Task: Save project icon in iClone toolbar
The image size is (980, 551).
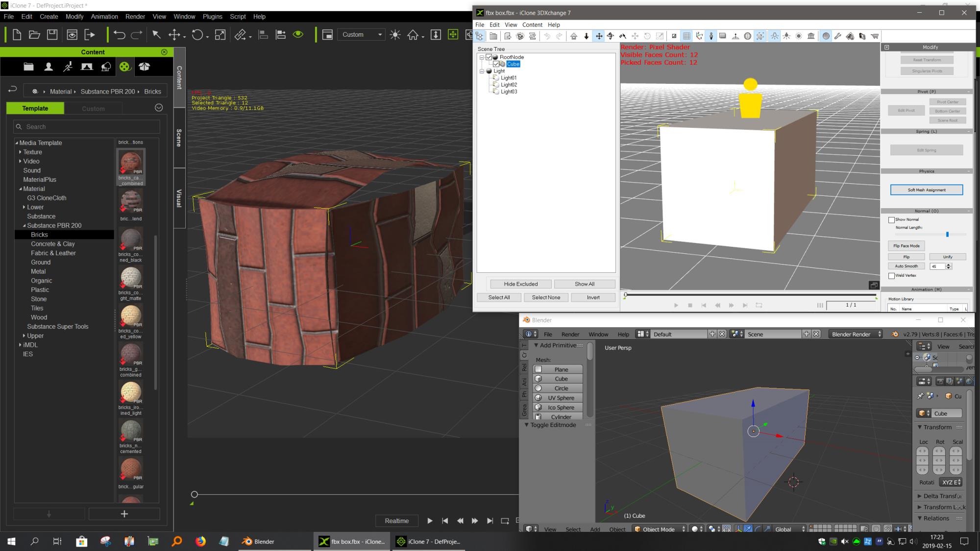Action: click(52, 35)
